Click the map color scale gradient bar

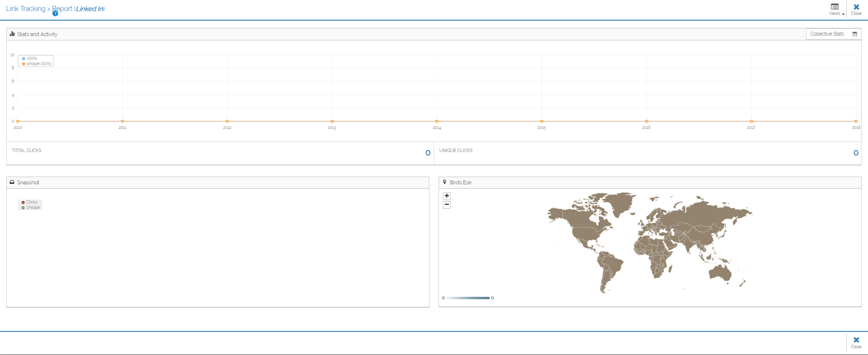click(x=468, y=298)
